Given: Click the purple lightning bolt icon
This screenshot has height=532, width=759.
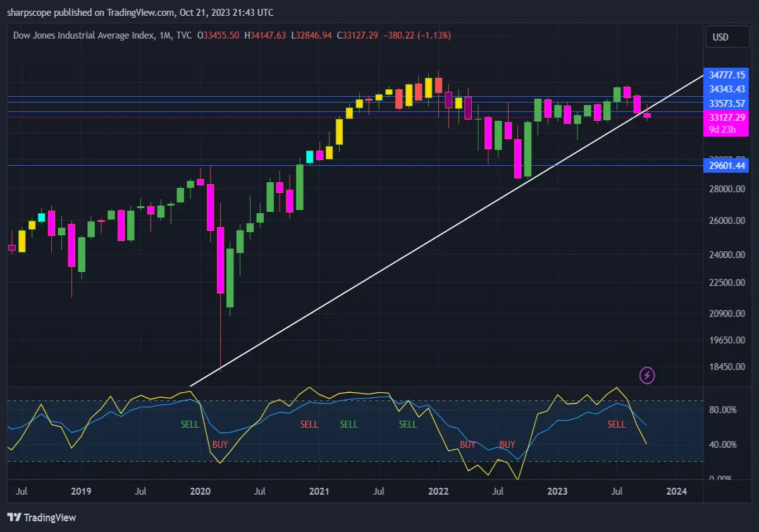Looking at the screenshot, I should (x=647, y=376).
